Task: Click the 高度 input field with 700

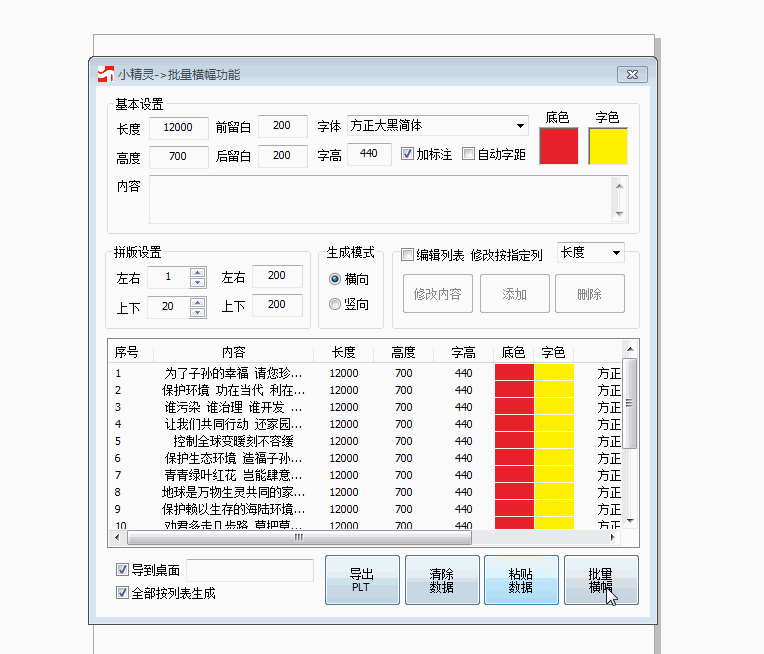Action: coord(178,157)
